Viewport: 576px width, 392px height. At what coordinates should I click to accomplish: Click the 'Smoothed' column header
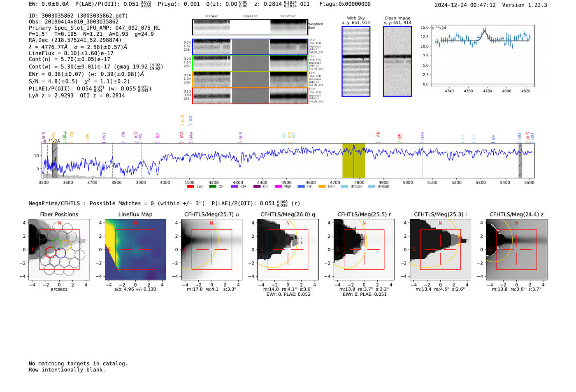click(288, 16)
